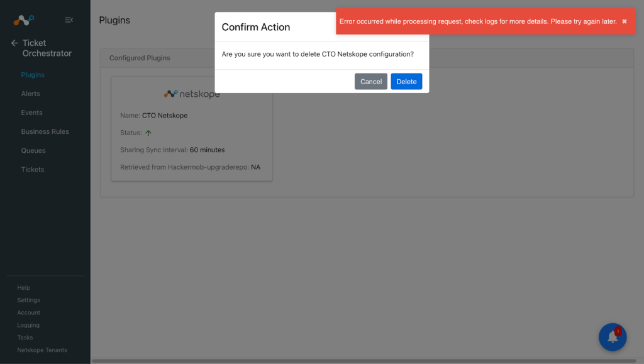Viewport: 644px width, 364px height.
Task: Click the delete confirmation question text
Action: pos(318,54)
